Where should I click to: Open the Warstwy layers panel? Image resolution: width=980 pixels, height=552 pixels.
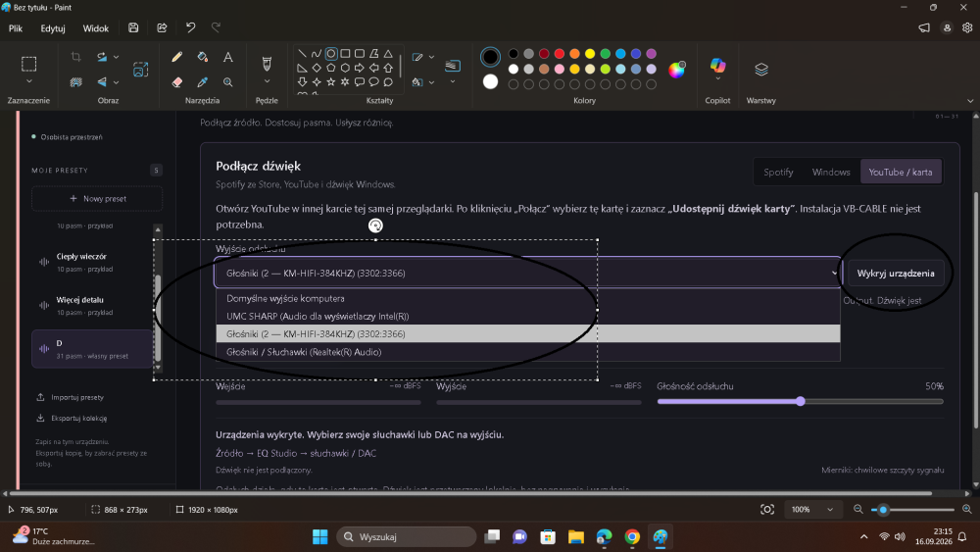click(x=761, y=70)
